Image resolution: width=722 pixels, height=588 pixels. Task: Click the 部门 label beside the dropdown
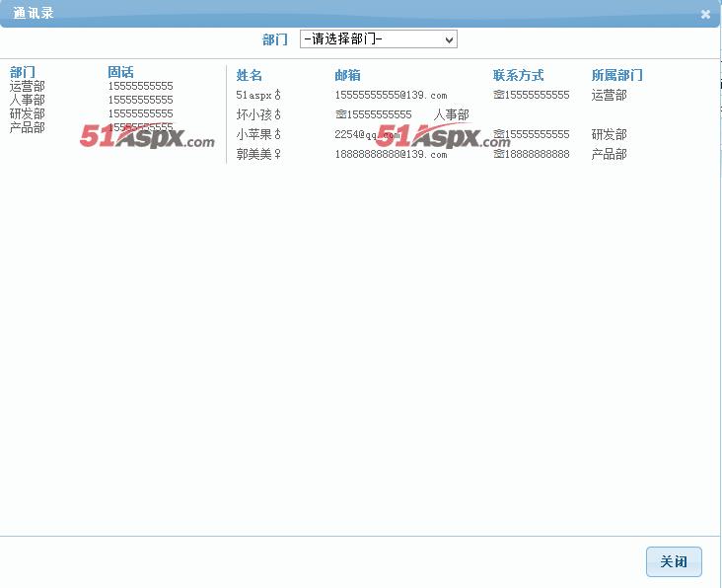pyautogui.click(x=275, y=39)
